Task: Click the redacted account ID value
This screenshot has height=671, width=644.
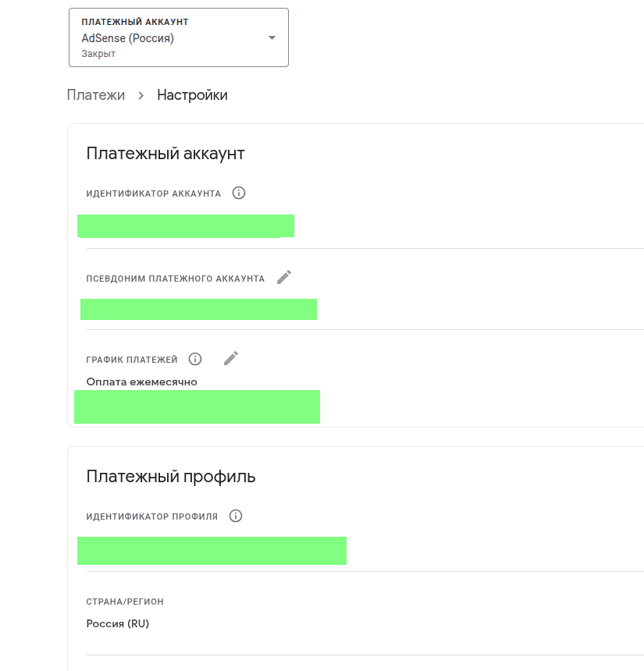Action: pos(186,225)
